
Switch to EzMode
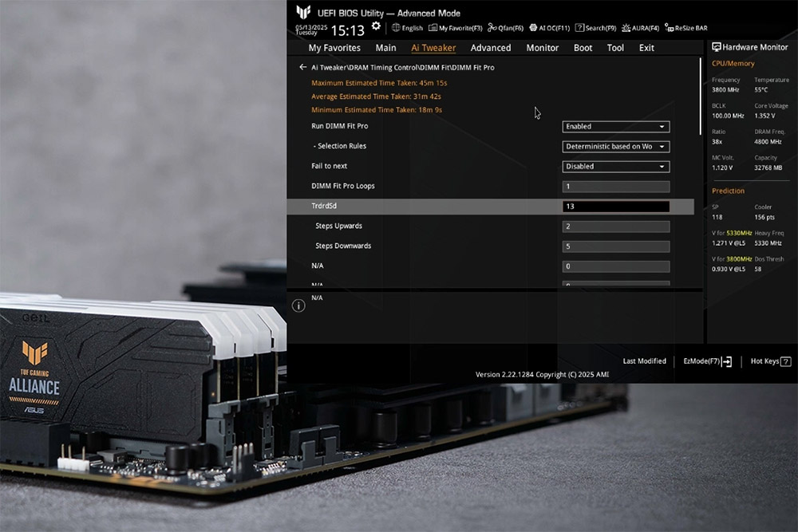(705, 361)
